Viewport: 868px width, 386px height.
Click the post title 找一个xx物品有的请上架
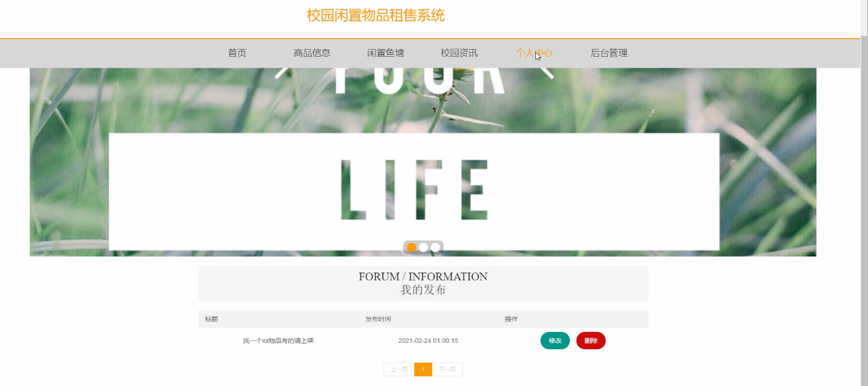point(278,341)
